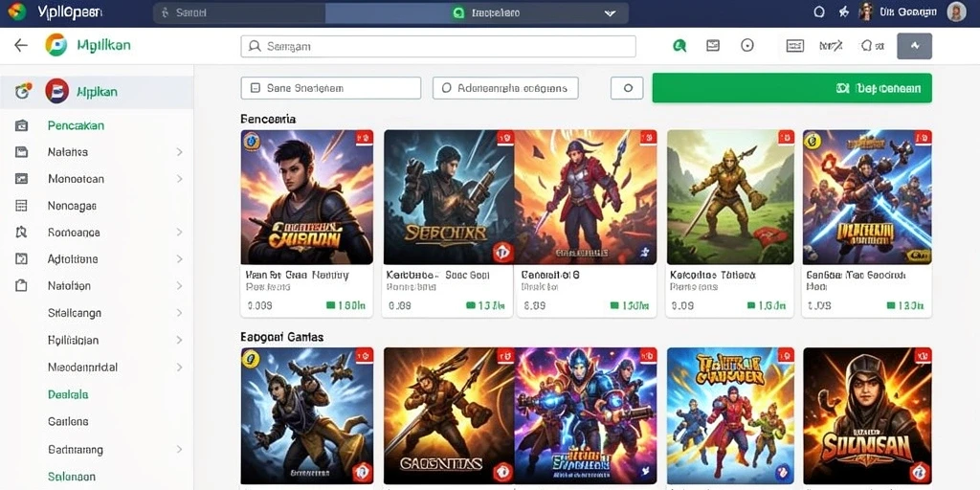Expand the Natolitan sidebar item chevron

[x=179, y=285]
